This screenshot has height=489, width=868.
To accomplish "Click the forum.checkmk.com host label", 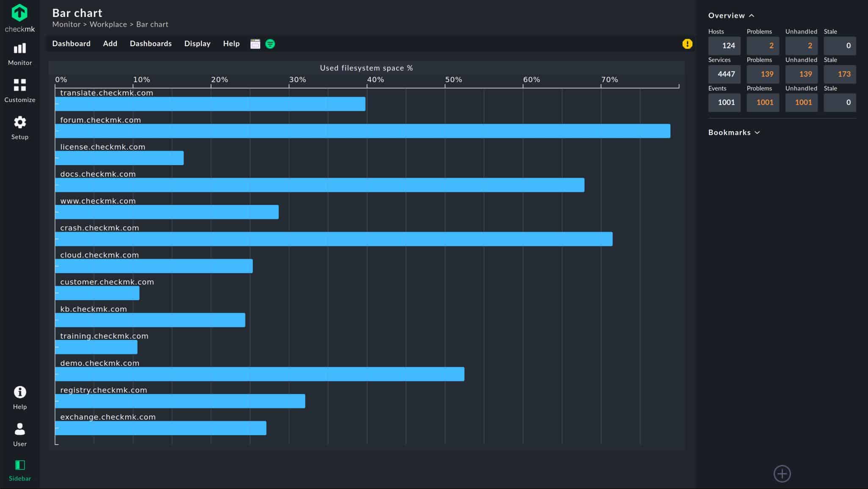I will click(x=100, y=120).
